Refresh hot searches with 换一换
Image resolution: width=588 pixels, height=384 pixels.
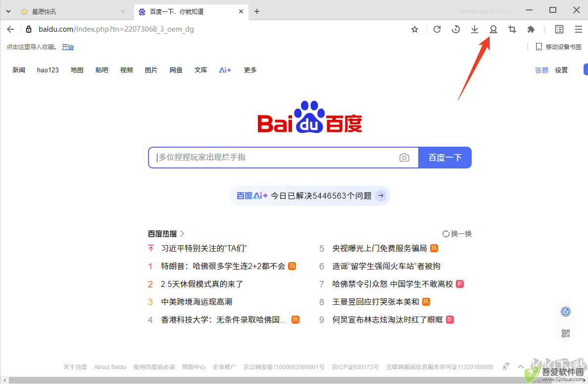click(x=457, y=234)
